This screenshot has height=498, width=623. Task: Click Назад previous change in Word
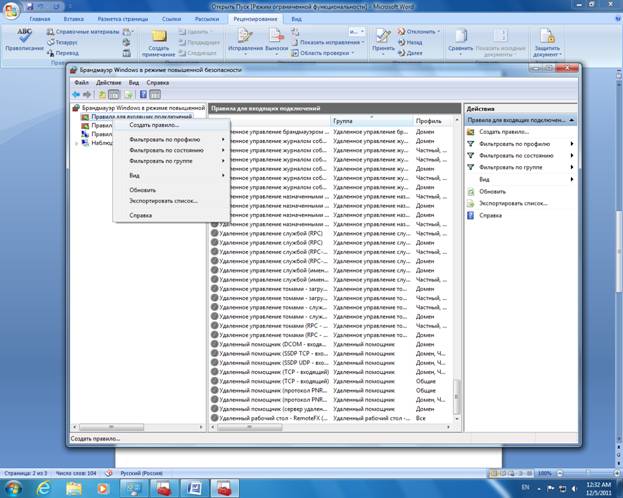pos(410,42)
